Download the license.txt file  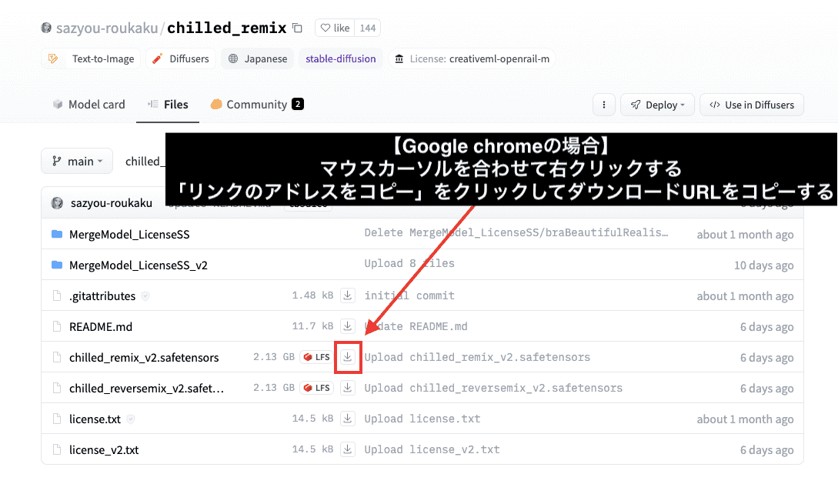tap(348, 419)
